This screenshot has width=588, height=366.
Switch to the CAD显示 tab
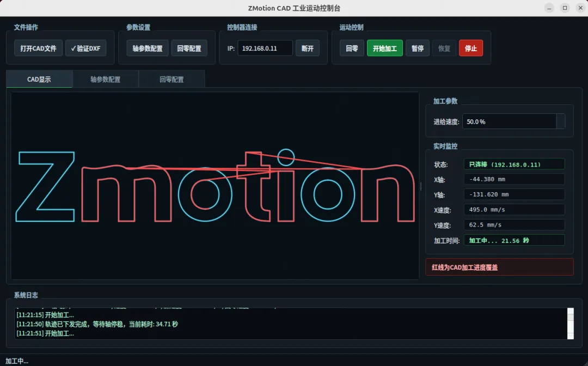coord(39,79)
